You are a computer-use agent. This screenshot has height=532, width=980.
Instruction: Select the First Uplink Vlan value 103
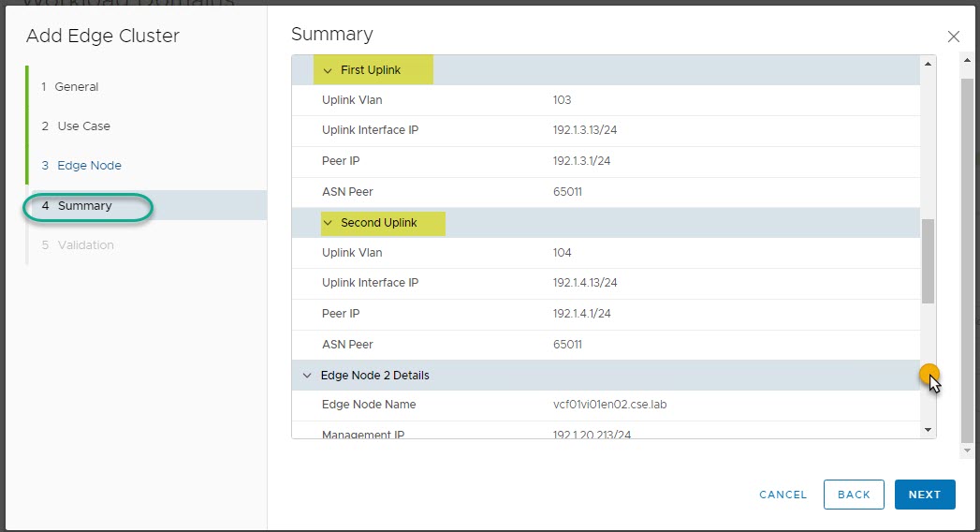click(x=563, y=100)
